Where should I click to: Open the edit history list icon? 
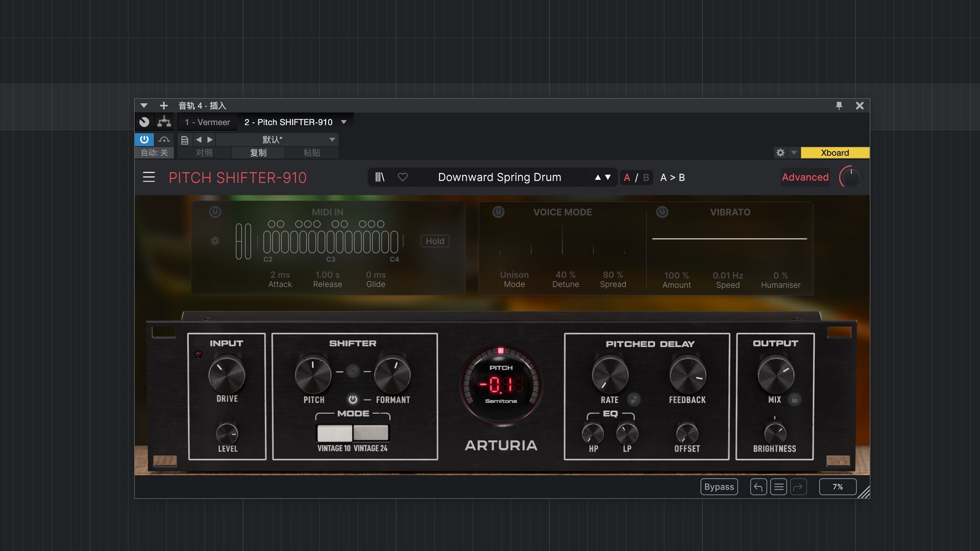tap(778, 487)
